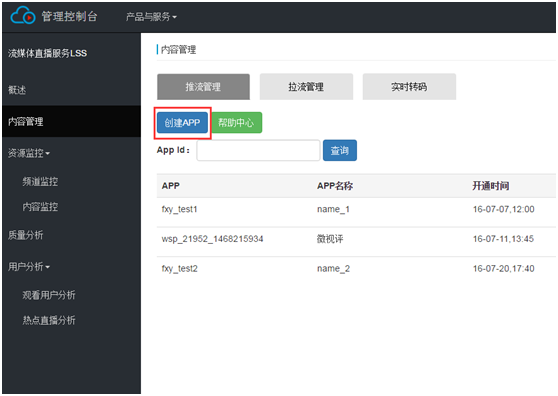The width and height of the screenshot is (558, 396).
Task: Focus the App Id input field
Action: [258, 151]
